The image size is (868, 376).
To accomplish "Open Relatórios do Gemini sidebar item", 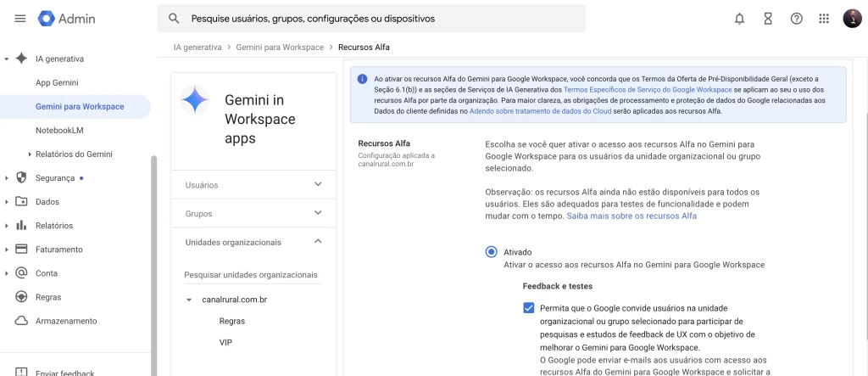I will (x=74, y=154).
